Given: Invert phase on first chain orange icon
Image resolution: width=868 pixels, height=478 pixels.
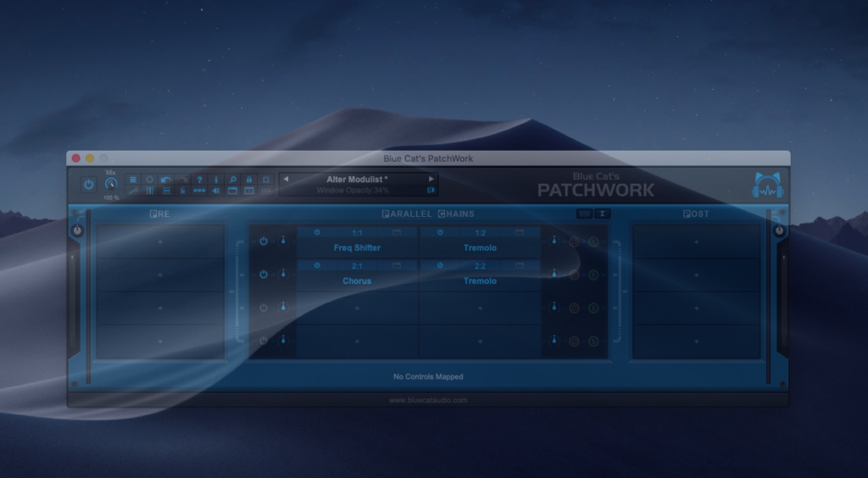Looking at the screenshot, I should [574, 242].
